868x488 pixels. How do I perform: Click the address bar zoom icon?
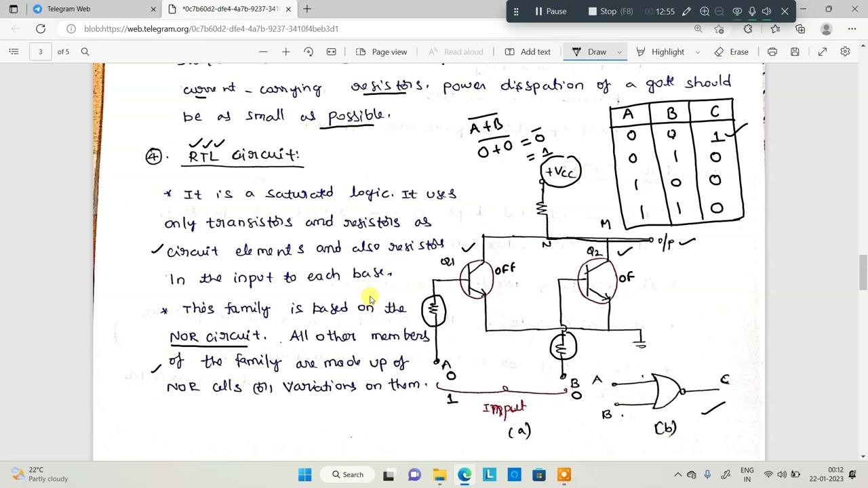tap(698, 28)
